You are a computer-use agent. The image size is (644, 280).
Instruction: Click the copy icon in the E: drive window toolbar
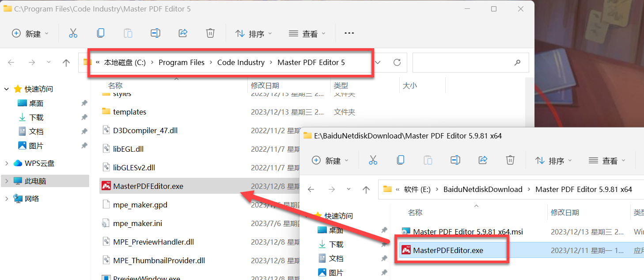tap(401, 160)
